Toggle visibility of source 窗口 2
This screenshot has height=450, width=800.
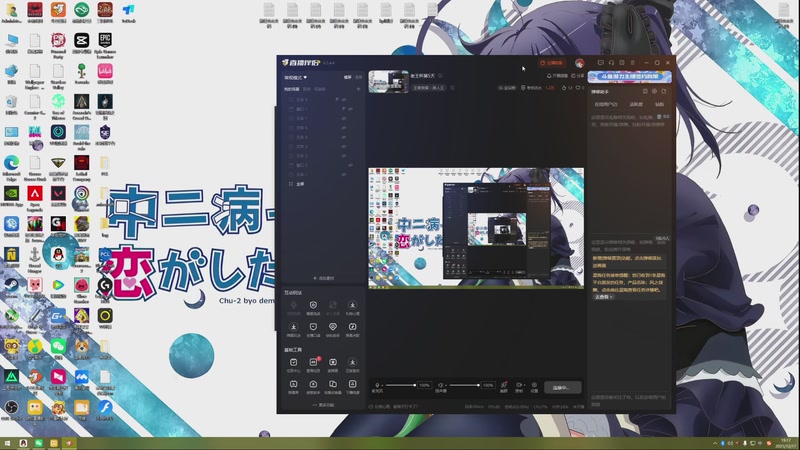(351, 165)
